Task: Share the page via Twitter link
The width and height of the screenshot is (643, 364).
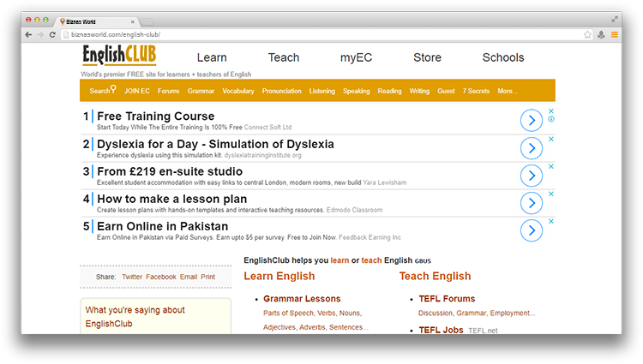Action: click(132, 277)
